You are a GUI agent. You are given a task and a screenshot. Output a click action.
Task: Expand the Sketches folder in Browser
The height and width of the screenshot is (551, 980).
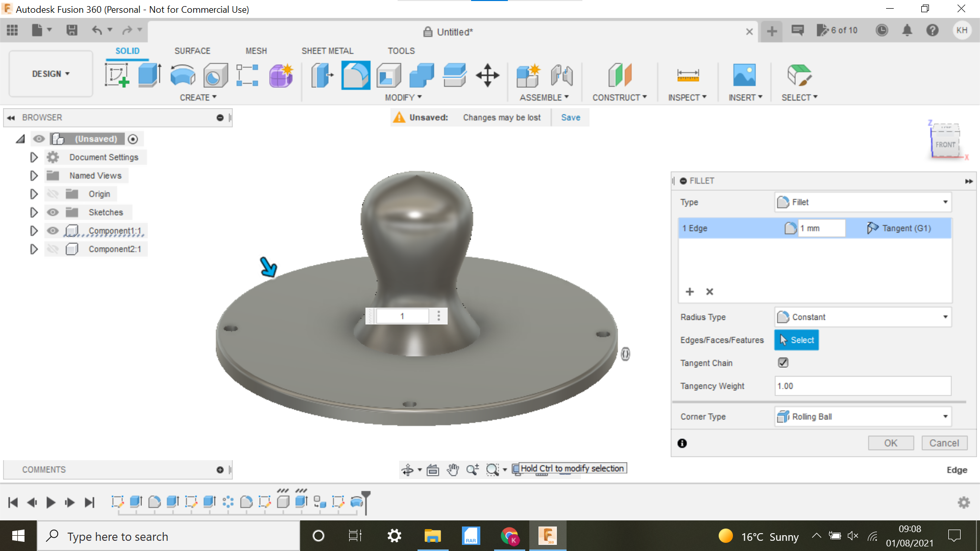[x=34, y=212]
